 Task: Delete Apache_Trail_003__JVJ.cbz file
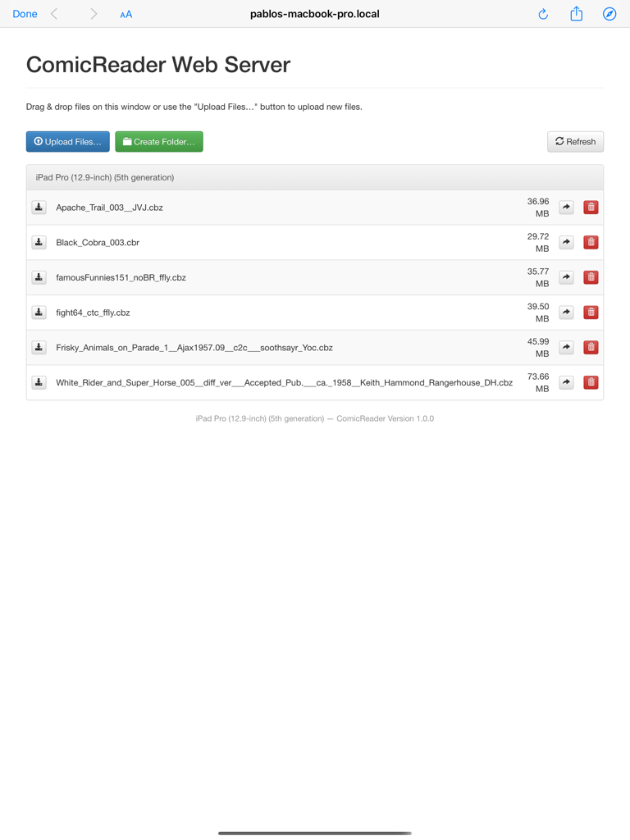coord(591,208)
